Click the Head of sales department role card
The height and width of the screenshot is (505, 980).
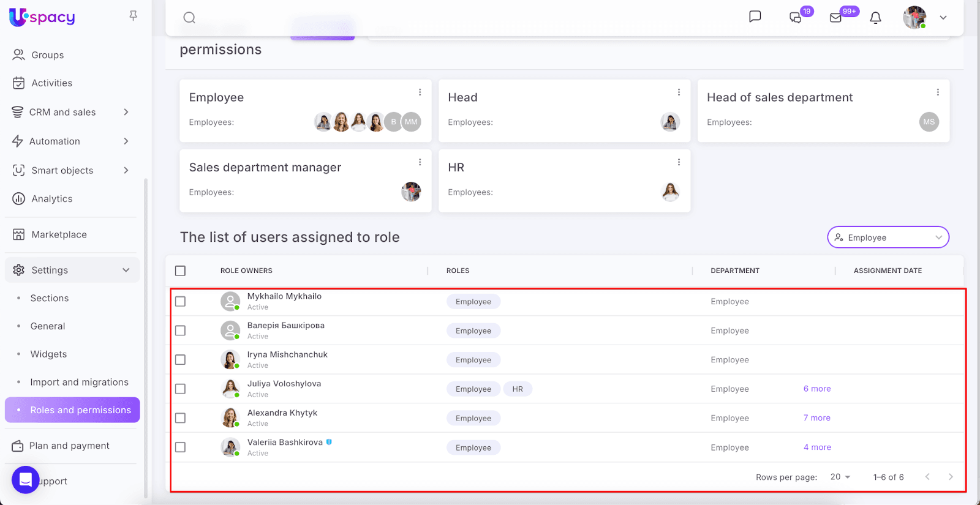[x=823, y=111]
